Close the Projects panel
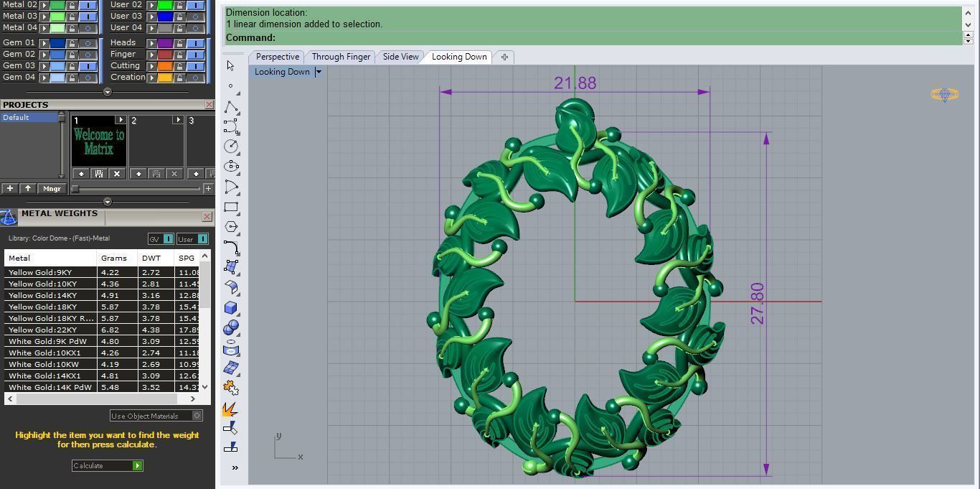The image size is (980, 489). (x=209, y=105)
